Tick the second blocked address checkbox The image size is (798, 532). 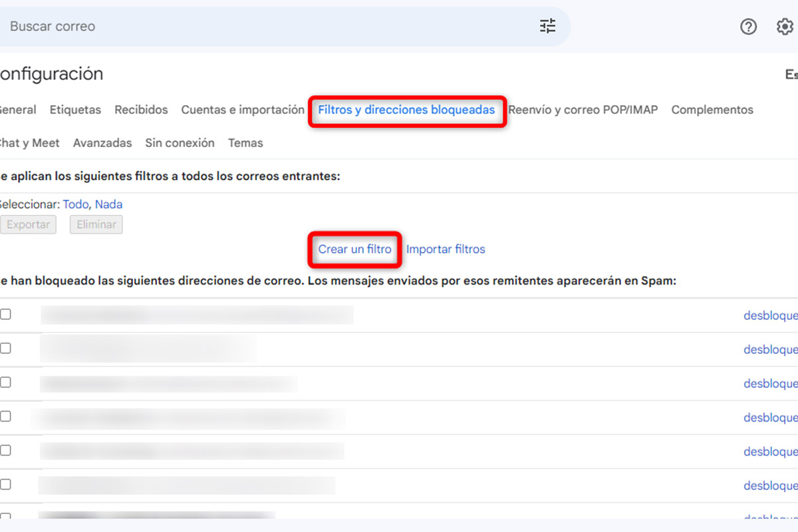(x=5, y=348)
